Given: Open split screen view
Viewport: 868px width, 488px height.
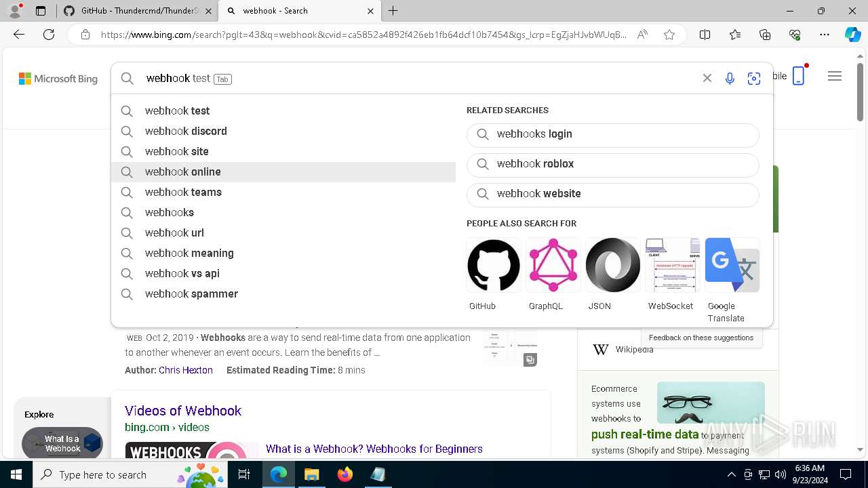Looking at the screenshot, I should coord(705,35).
